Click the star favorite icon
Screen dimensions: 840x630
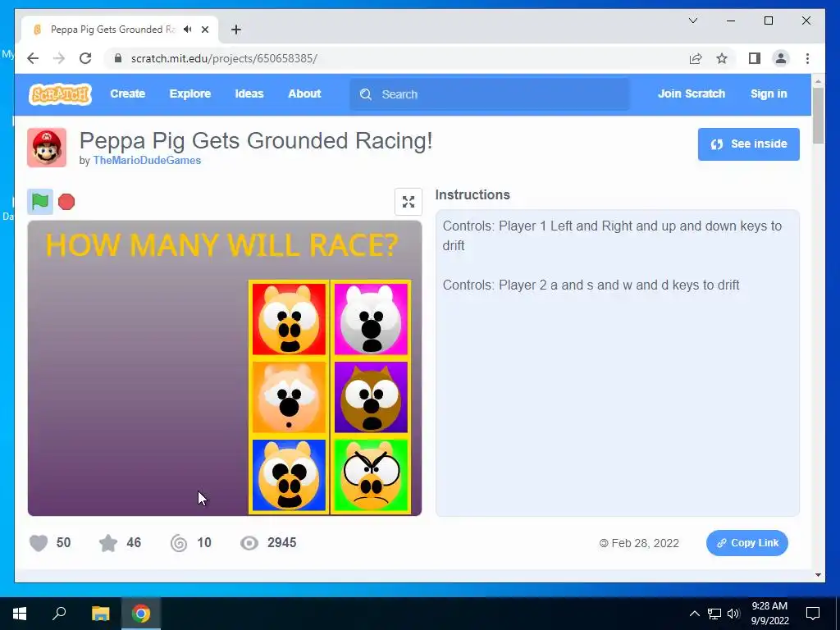tap(108, 543)
